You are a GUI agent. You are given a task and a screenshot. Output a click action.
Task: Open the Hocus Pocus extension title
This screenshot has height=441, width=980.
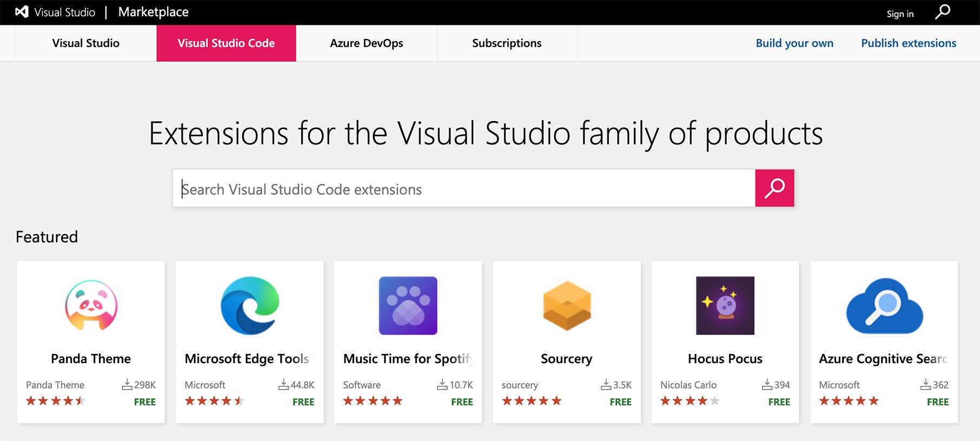click(x=725, y=359)
